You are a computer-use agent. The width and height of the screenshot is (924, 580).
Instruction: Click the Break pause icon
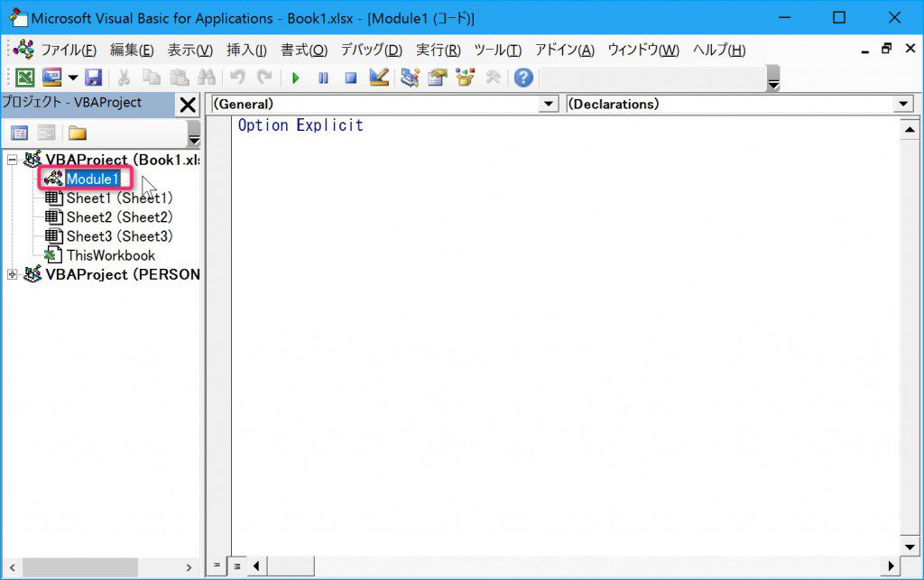tap(323, 78)
